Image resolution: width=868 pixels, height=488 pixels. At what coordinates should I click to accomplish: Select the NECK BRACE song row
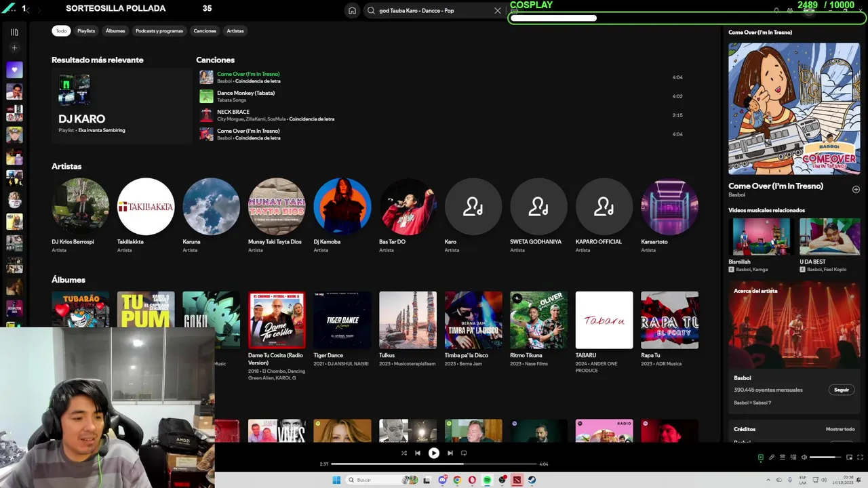coord(441,115)
